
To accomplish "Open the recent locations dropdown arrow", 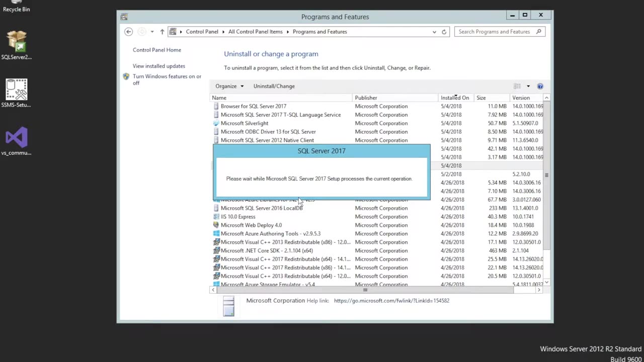I will pos(152,32).
